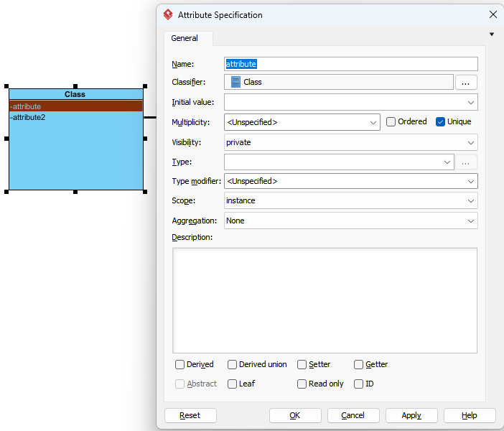
Task: Uncheck the Unique checkbox
Action: click(440, 122)
